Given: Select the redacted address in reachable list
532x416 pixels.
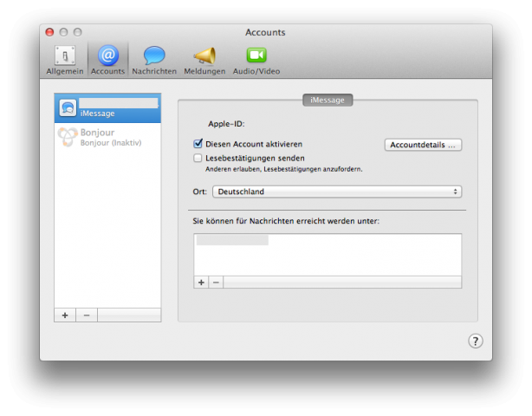Looking at the screenshot, I should point(232,240).
